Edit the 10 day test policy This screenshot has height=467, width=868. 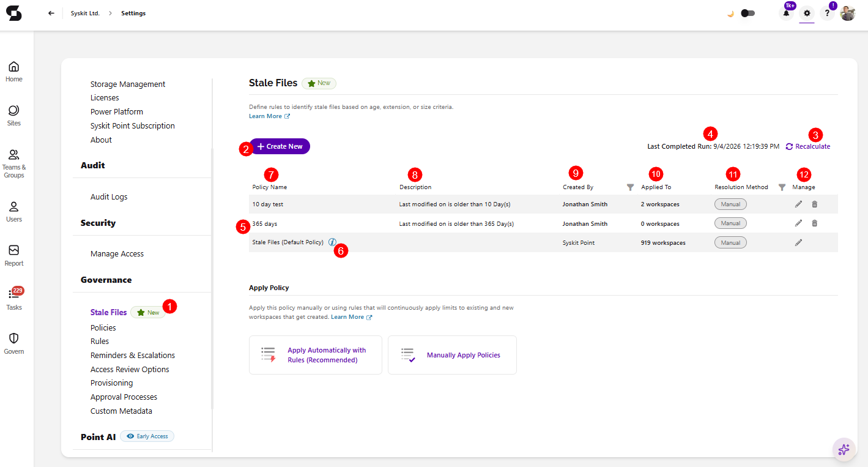click(x=798, y=204)
